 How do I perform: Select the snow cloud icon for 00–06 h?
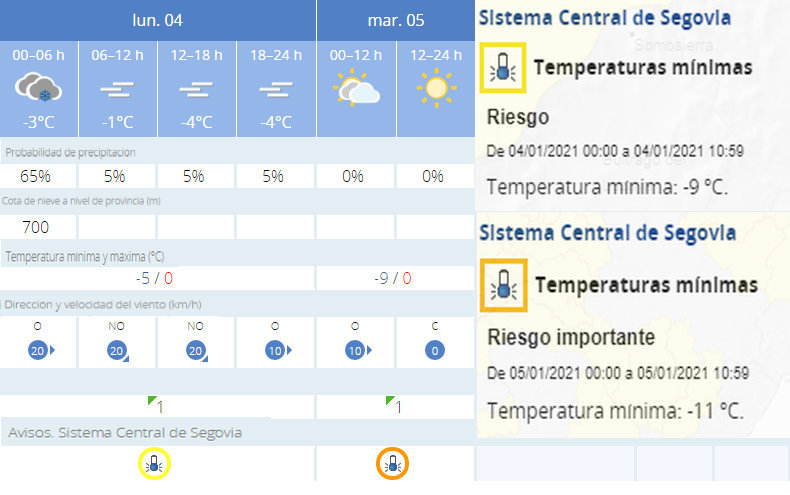point(38,87)
